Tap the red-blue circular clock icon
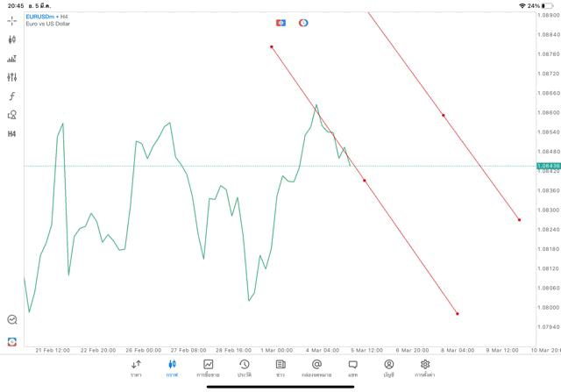The image size is (561, 392). [303, 22]
